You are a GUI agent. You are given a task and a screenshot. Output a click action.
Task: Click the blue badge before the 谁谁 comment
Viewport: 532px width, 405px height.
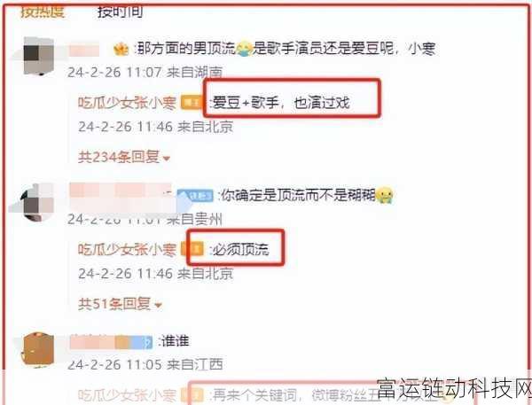click(x=142, y=342)
